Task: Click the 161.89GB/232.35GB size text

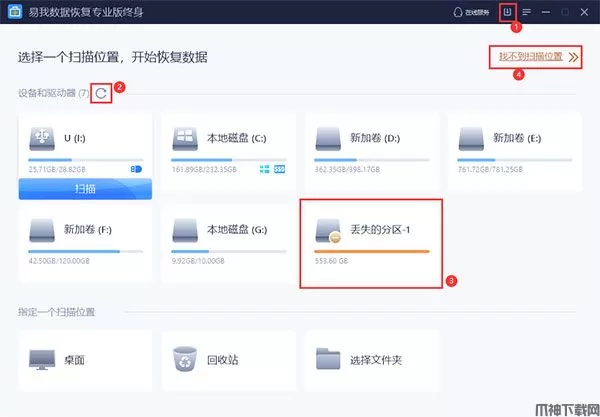Action: click(204, 169)
